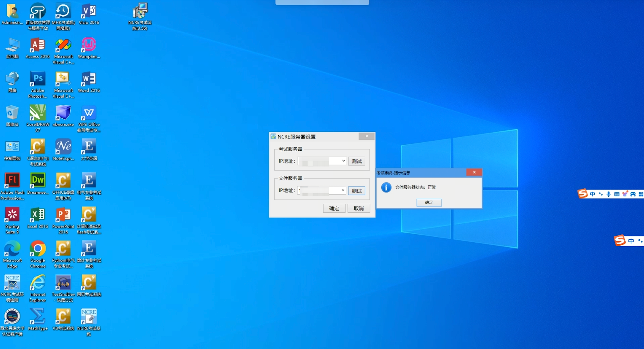Select the Adobe Photoshop shortcut
The width and height of the screenshot is (644, 349).
(38, 84)
